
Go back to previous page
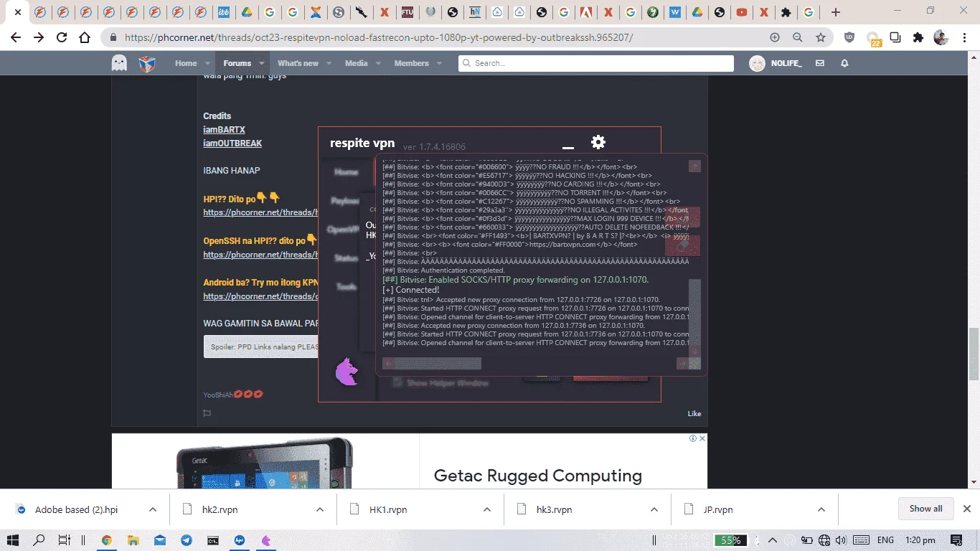[x=16, y=37]
